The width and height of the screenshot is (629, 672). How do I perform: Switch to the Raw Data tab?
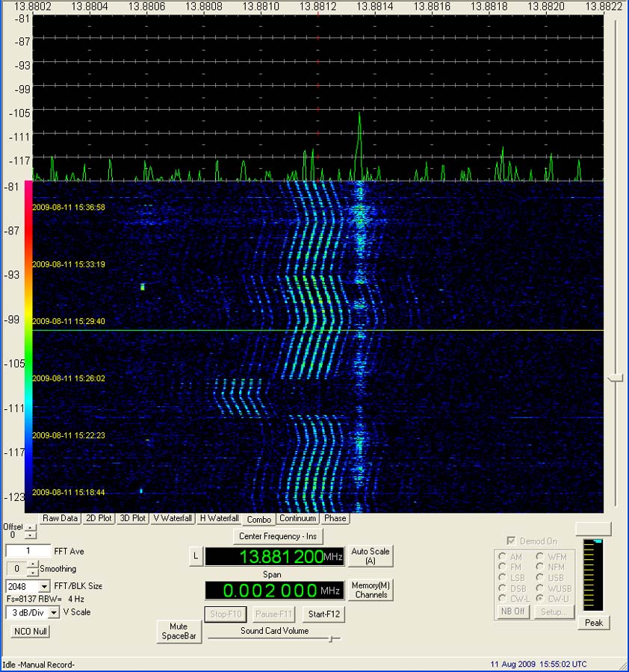point(60,518)
